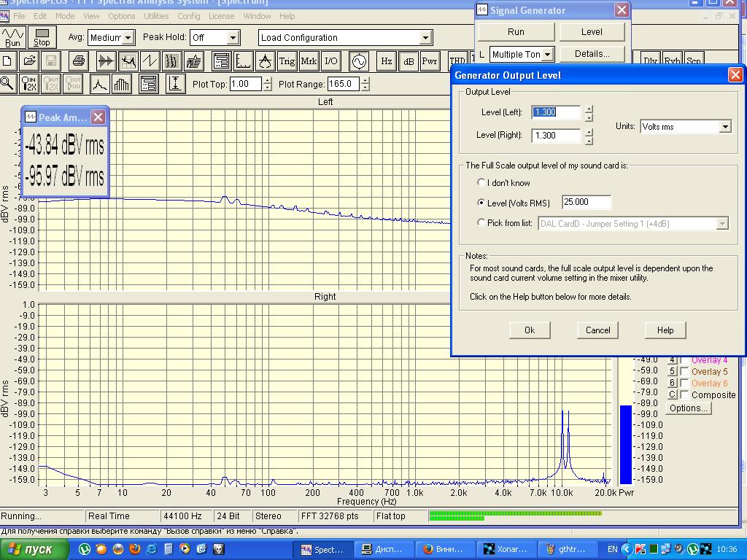This screenshot has height=560, width=747.
Task: Click Ok in Generator Output Level dialog
Action: pos(530,330)
